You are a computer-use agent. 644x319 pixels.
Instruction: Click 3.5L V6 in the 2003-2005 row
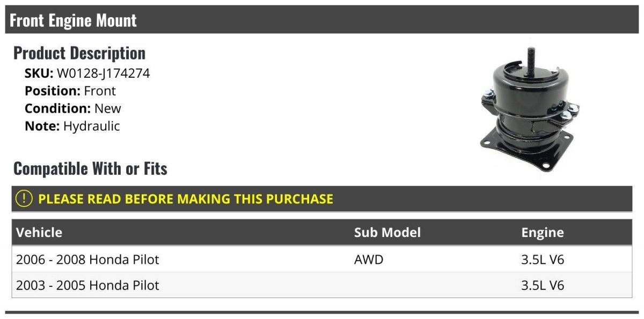click(x=543, y=285)
